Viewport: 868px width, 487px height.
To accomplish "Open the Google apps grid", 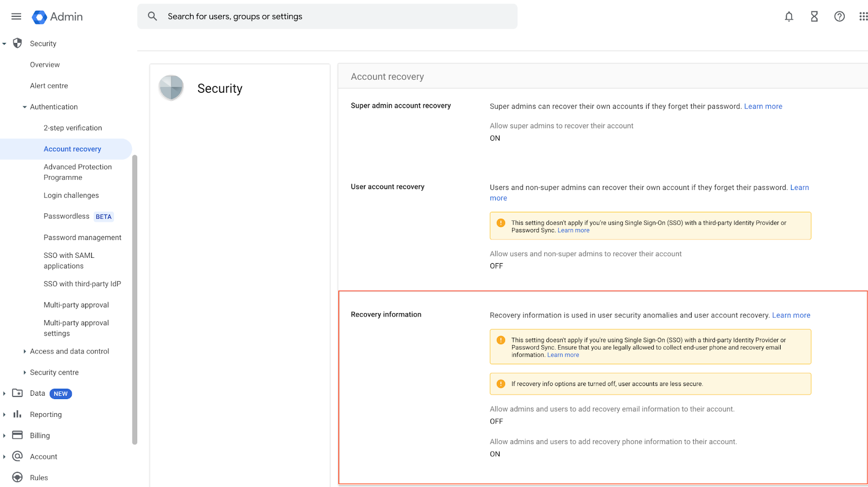I will 863,16.
